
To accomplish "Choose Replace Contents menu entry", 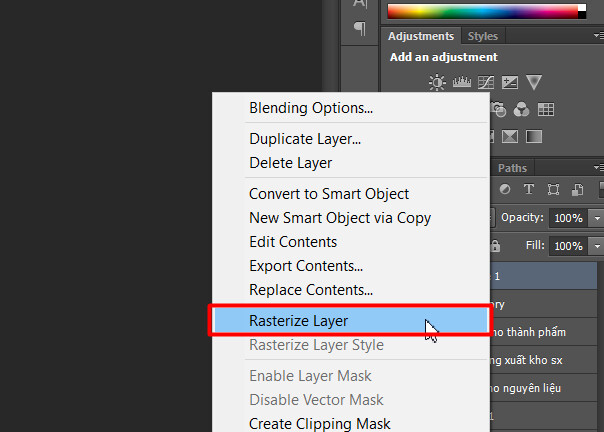I will pyautogui.click(x=350, y=290).
